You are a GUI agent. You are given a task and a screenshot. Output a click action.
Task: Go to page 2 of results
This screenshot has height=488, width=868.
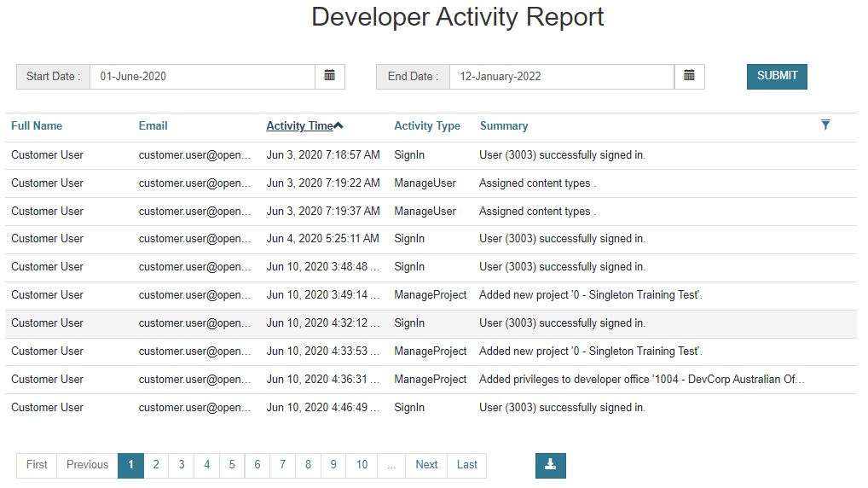(156, 465)
